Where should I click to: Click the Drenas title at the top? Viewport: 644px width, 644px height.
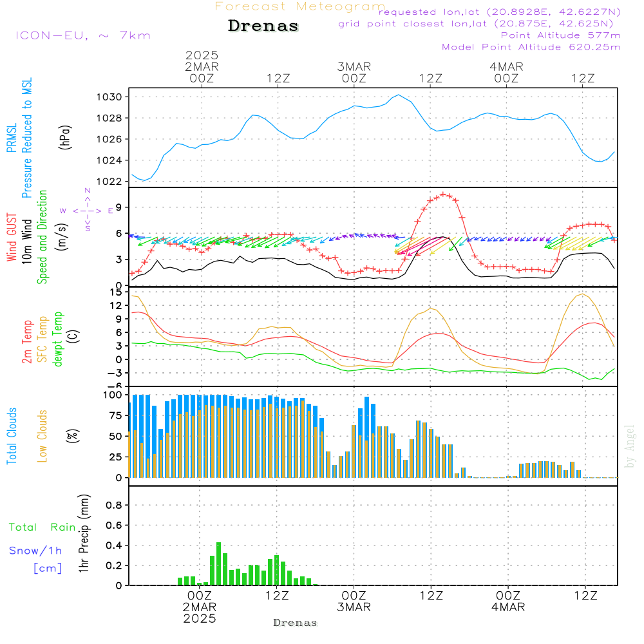tap(263, 26)
